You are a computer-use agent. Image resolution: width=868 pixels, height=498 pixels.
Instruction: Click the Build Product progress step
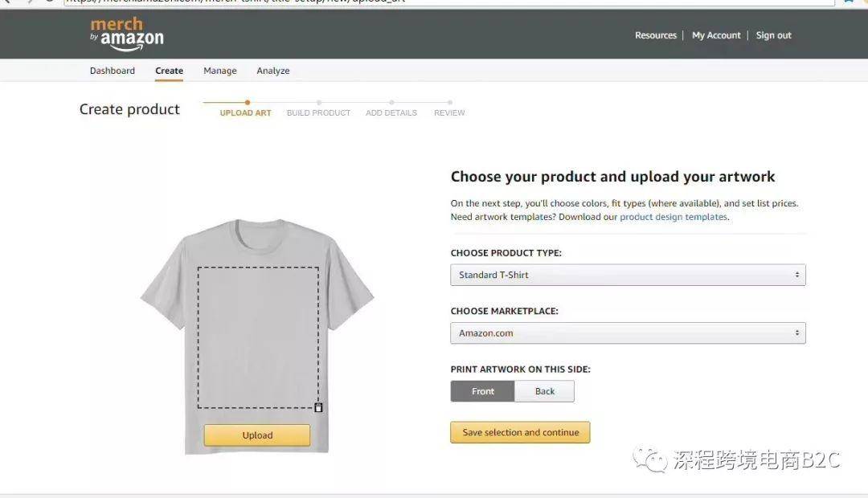pyautogui.click(x=318, y=112)
